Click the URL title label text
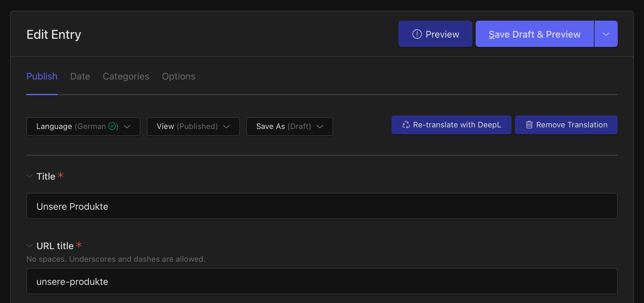This screenshot has width=644, height=303. [x=55, y=246]
